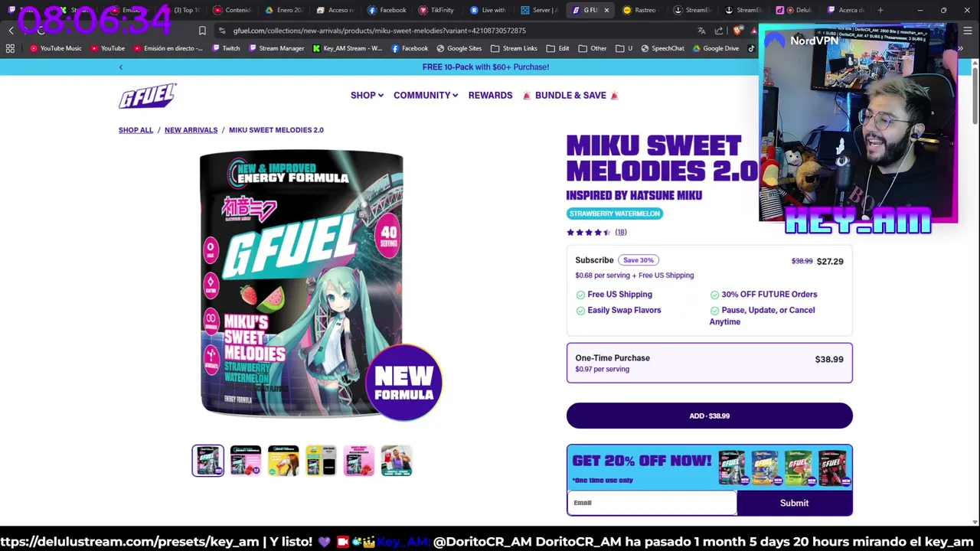Show hidden bookmarks overflow chevron

tap(960, 48)
